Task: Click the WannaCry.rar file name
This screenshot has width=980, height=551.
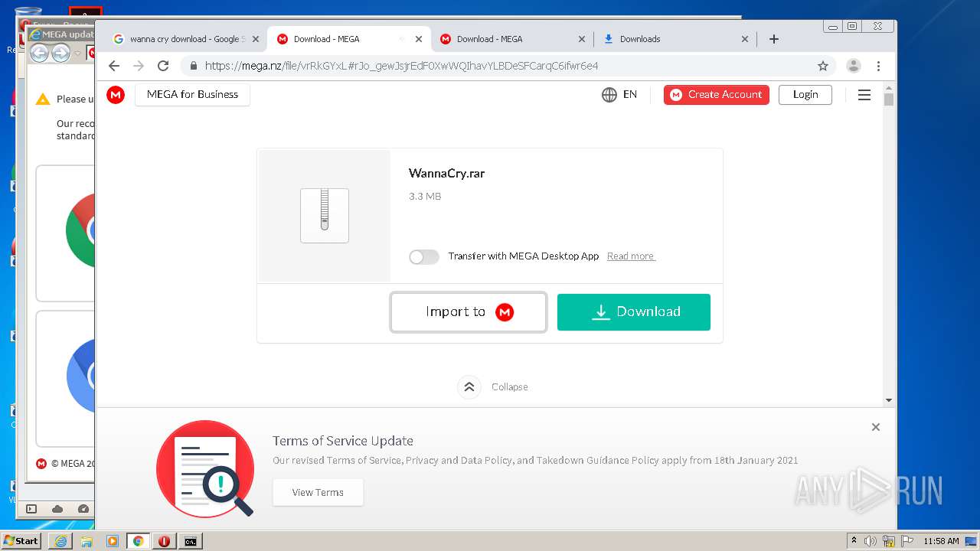Action: (x=446, y=174)
